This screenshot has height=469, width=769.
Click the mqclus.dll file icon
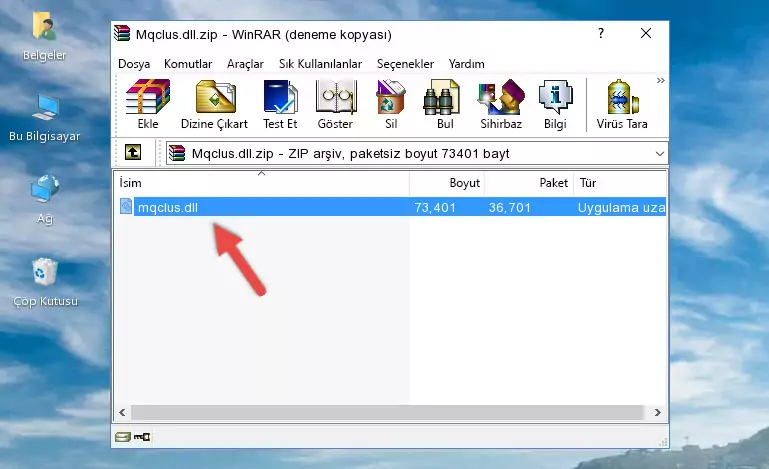coord(126,207)
